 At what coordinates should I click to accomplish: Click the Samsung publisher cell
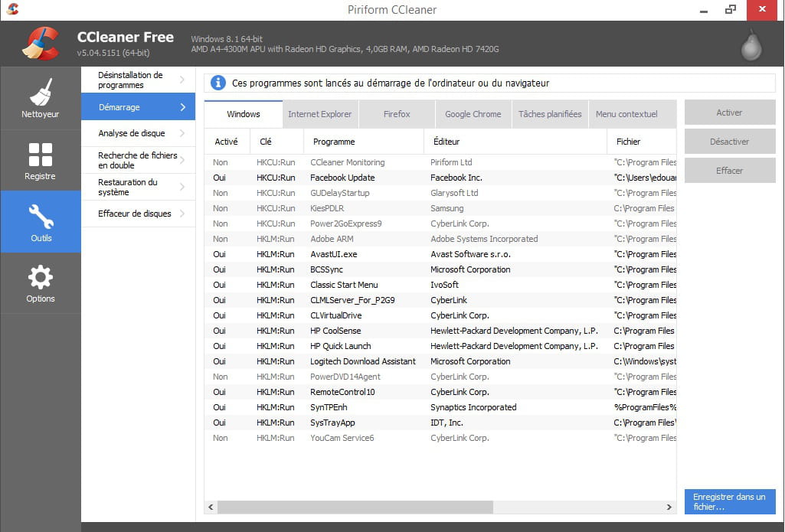tap(447, 208)
